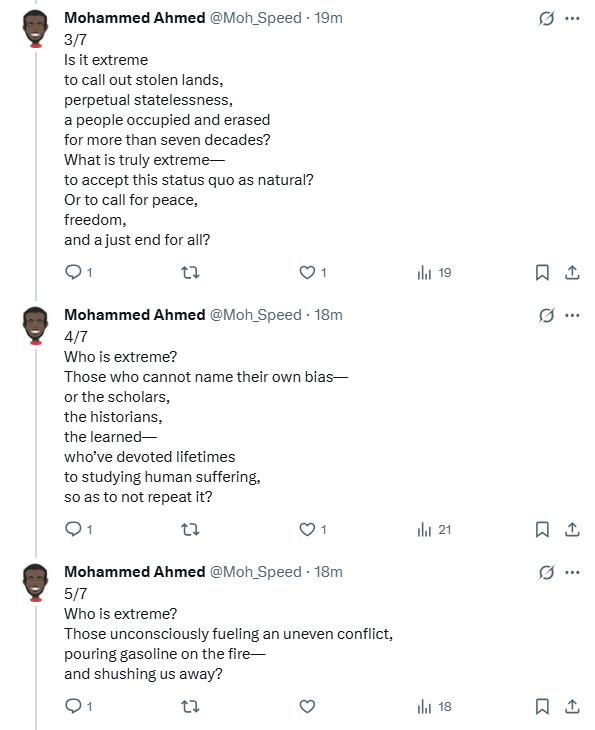Reply to the 3/7 tweet
The image size is (595, 730).
tap(78, 272)
